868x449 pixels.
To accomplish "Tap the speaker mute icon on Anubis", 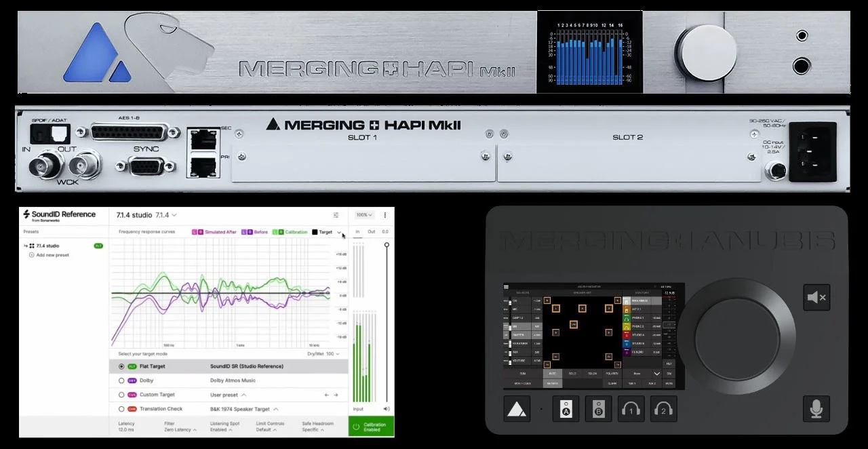I will 816,297.
